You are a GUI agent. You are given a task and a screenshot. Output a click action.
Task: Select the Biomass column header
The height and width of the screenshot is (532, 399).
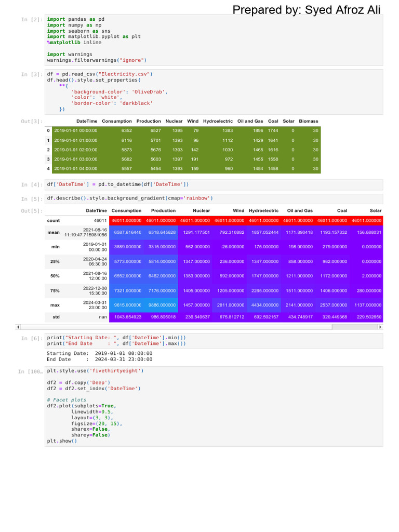point(309,121)
